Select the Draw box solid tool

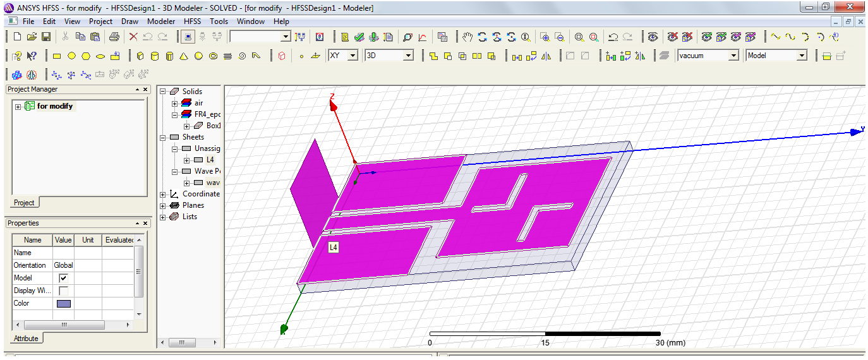[140, 56]
